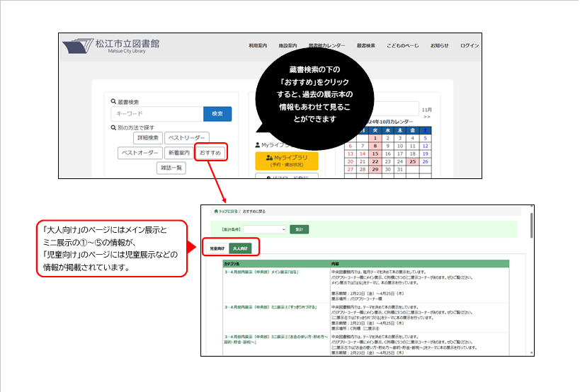580x392 pixels.
Task: Open the 施設案内 menu item
Action: pyautogui.click(x=288, y=45)
